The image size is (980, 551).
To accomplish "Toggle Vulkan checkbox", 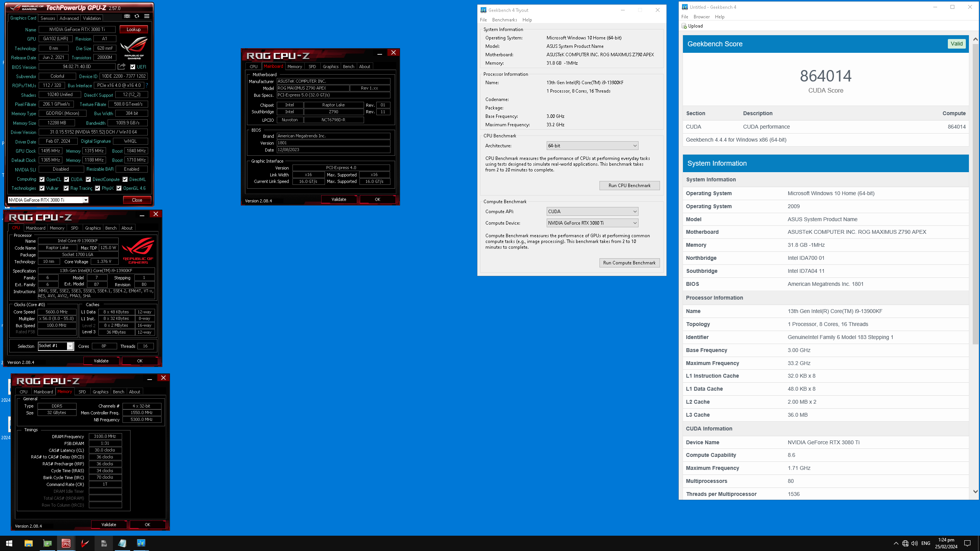I will (42, 188).
